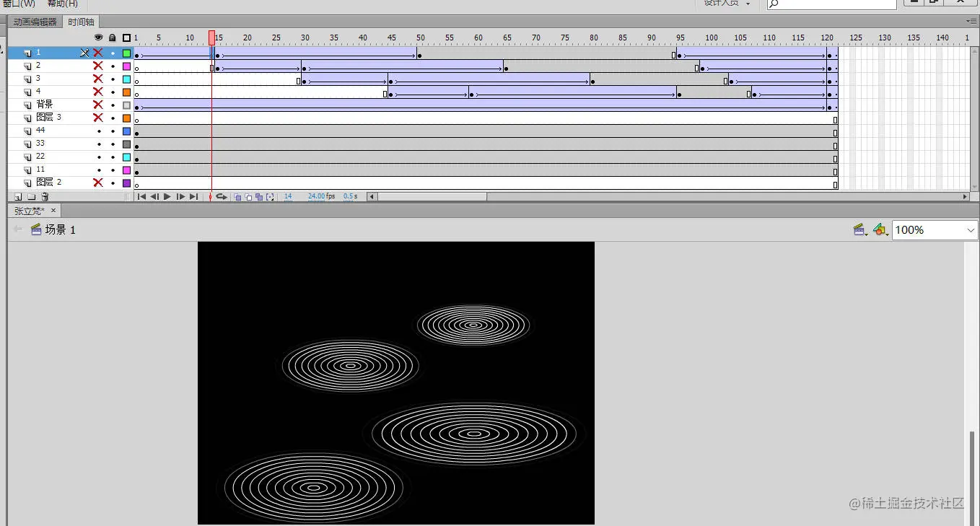980x526 pixels.
Task: Click the page icon of layer 图层 3
Action: click(x=27, y=118)
